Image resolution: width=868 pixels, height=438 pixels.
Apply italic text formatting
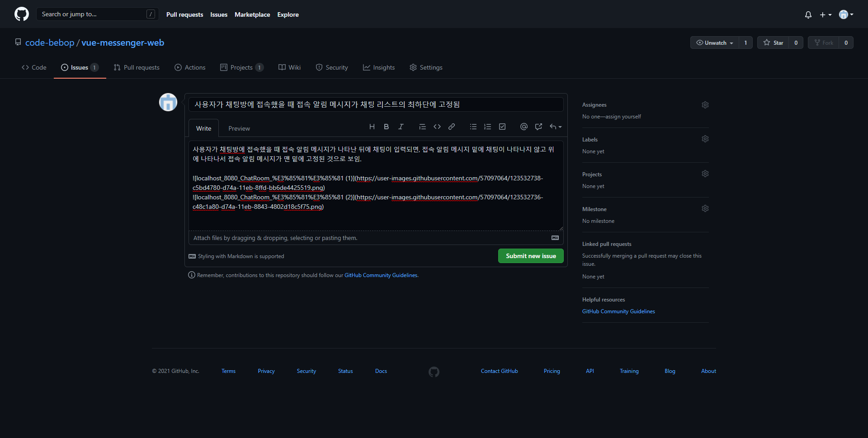coord(401,127)
